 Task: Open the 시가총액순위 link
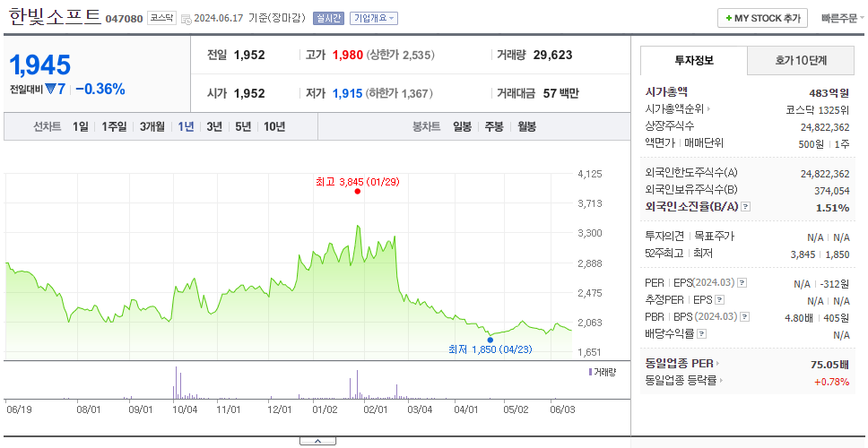pyautogui.click(x=675, y=109)
